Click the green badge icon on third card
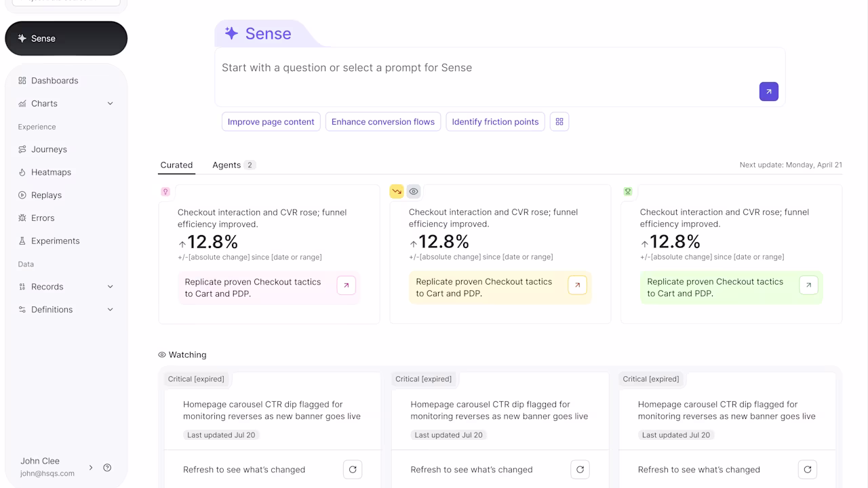This screenshot has height=488, width=868. 628,192
